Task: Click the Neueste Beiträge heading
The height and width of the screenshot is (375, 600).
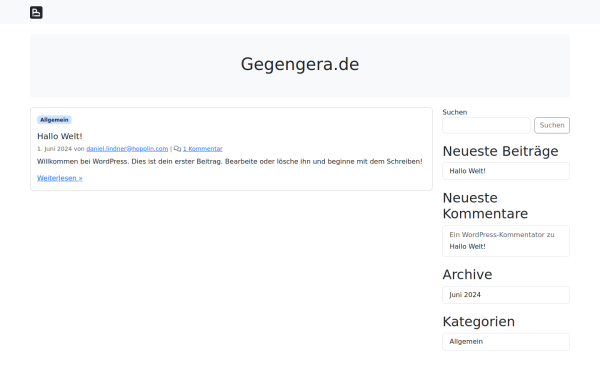Action: tap(501, 151)
